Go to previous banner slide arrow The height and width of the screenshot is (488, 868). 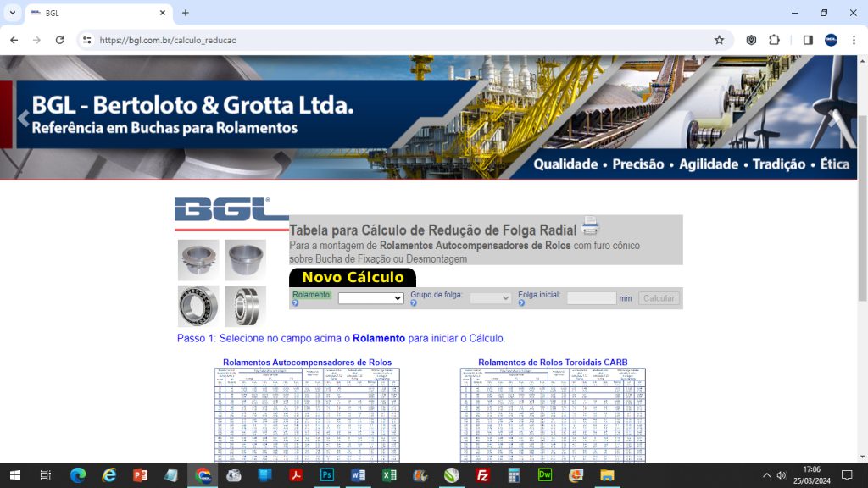pyautogui.click(x=23, y=118)
